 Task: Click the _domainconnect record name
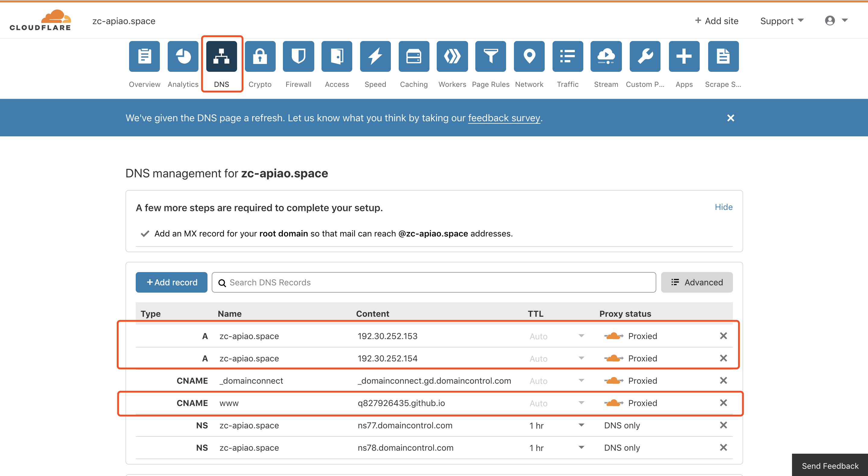251,381
